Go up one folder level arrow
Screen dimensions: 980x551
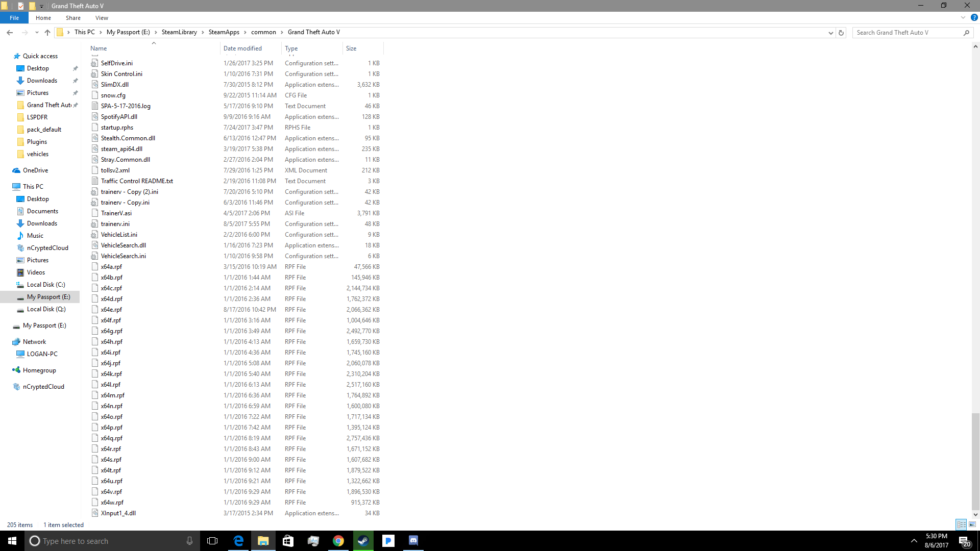coord(47,33)
